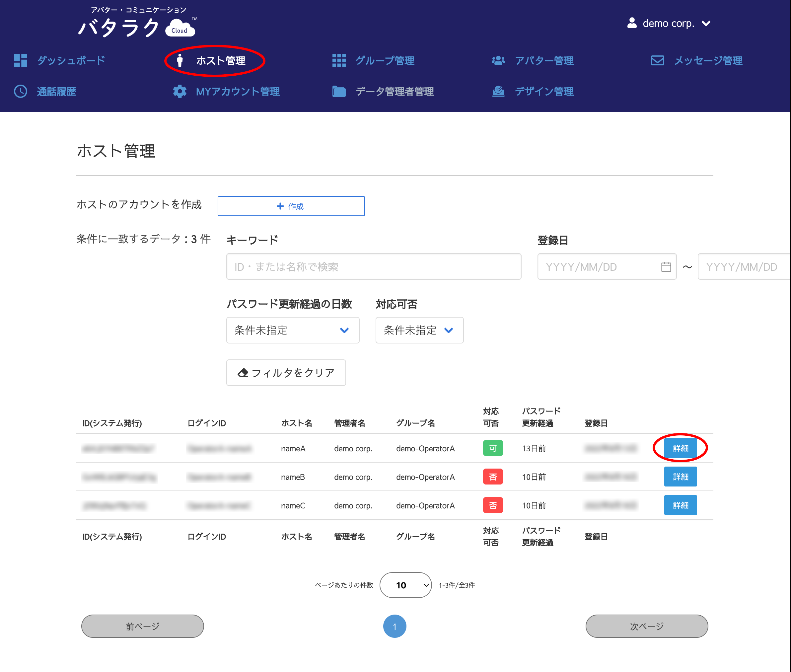Click the keyword search input field
Image resolution: width=791 pixels, height=672 pixels.
[x=373, y=267]
